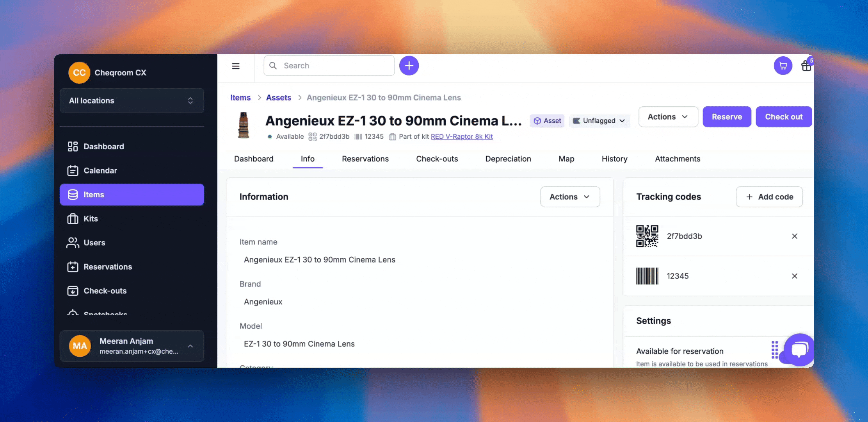Open Calendar in the sidebar
This screenshot has height=422, width=868.
pos(132,171)
